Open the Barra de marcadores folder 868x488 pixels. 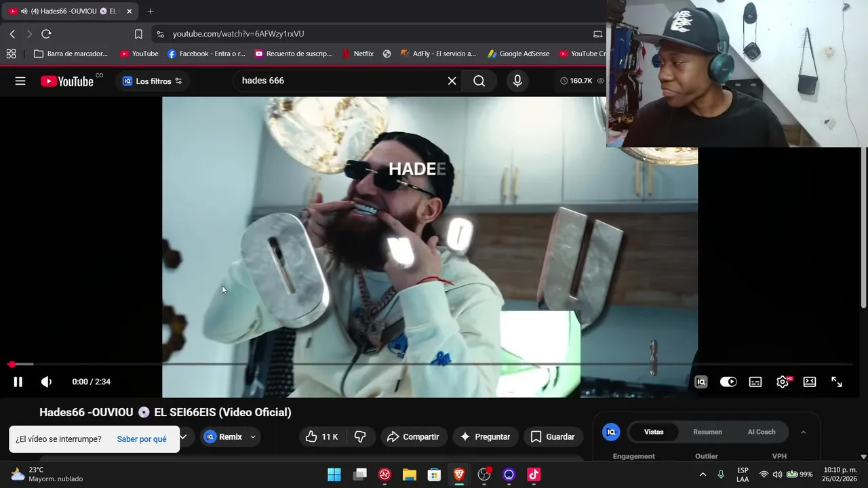click(71, 54)
